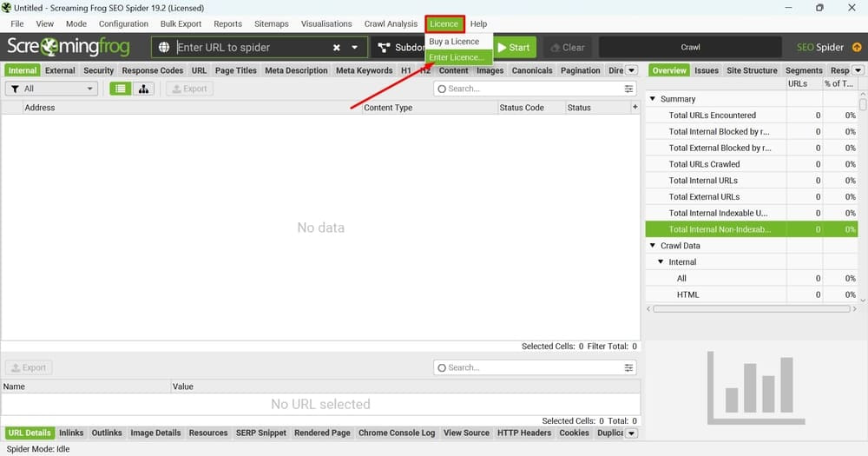This screenshot has width=868, height=456.
Task: Click the top Export button
Action: pos(190,89)
